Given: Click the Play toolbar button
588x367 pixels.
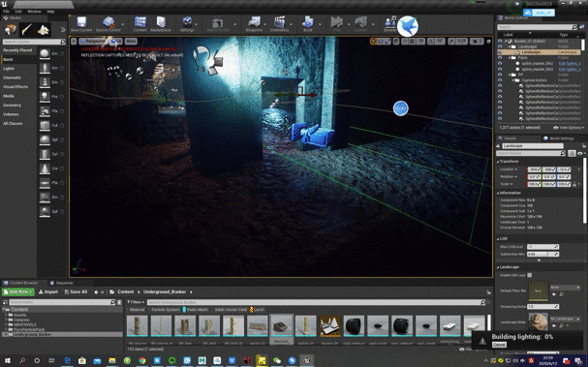Looking at the screenshot, I should 337,24.
